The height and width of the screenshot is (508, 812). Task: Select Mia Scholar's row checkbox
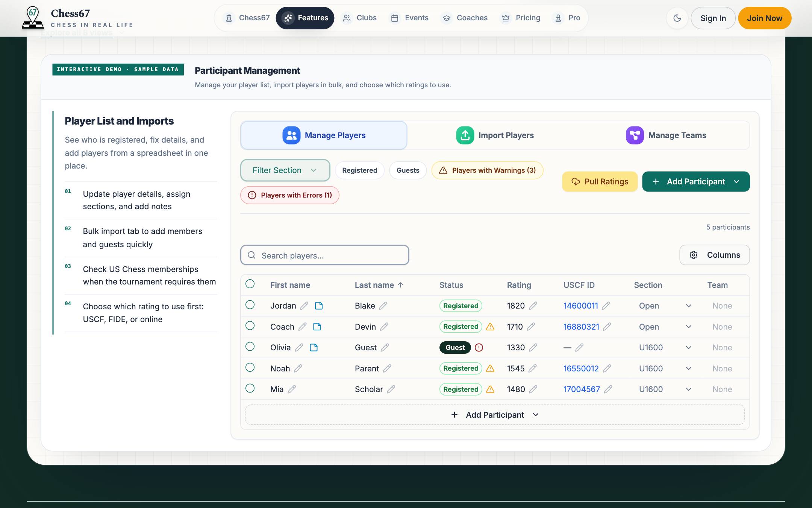pyautogui.click(x=250, y=388)
